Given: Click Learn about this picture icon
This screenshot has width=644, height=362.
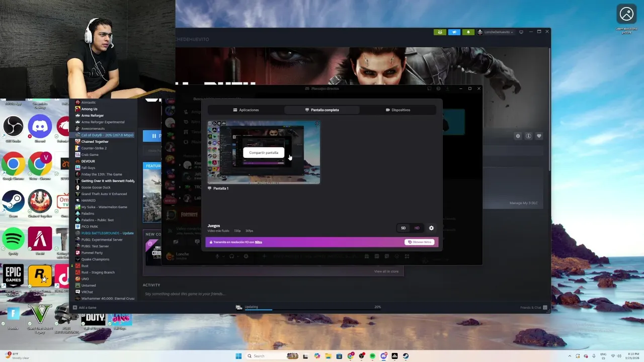Looking at the screenshot, I should (x=626, y=19).
